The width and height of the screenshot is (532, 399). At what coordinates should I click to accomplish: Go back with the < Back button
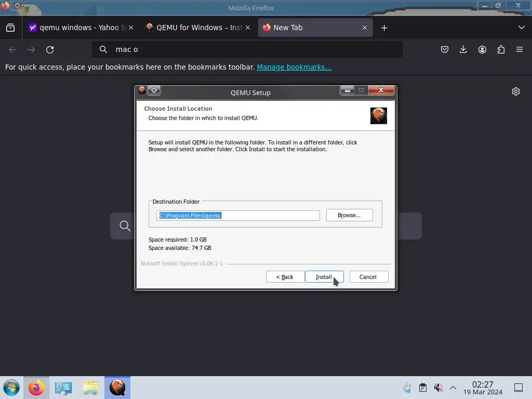click(x=285, y=277)
